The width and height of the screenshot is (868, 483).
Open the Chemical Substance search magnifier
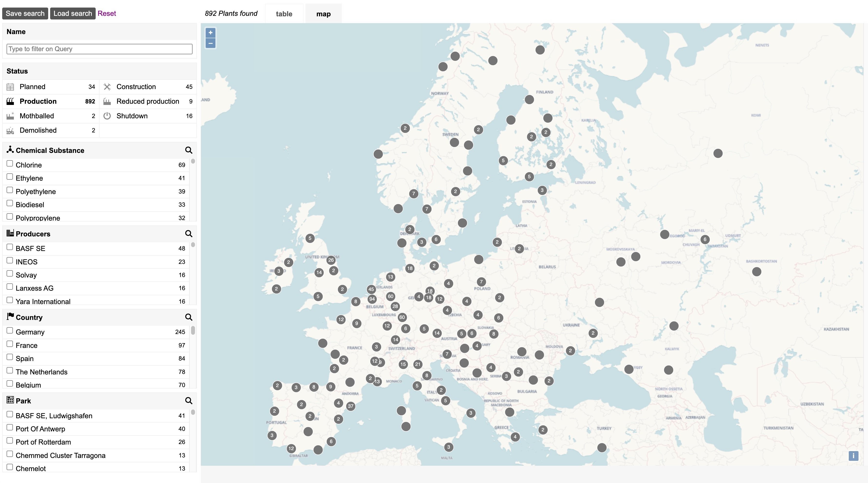point(188,150)
